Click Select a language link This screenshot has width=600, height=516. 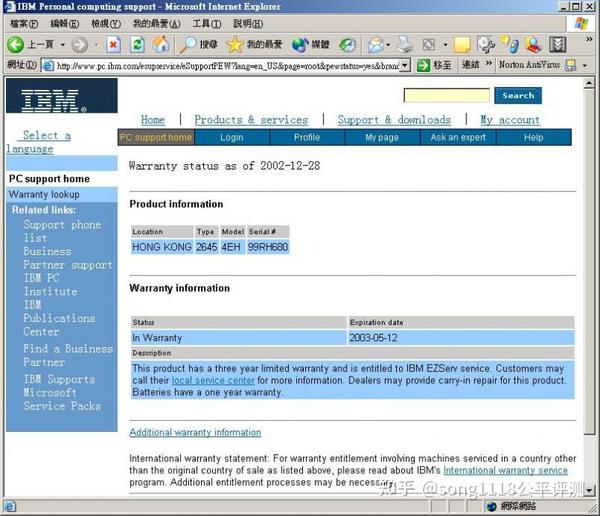coord(38,142)
